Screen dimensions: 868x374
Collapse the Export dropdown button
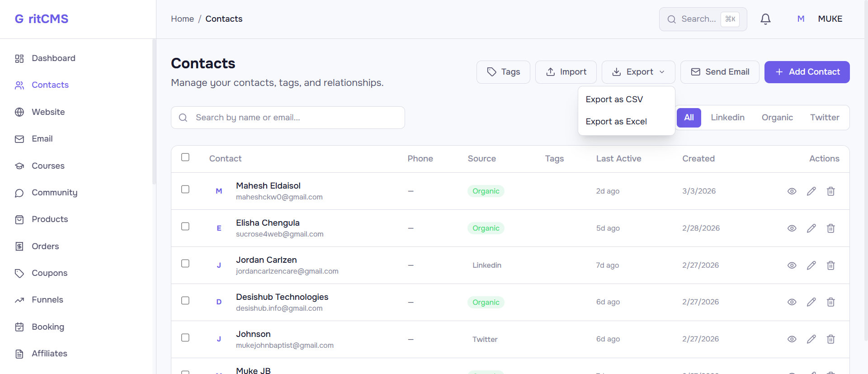[x=638, y=72]
